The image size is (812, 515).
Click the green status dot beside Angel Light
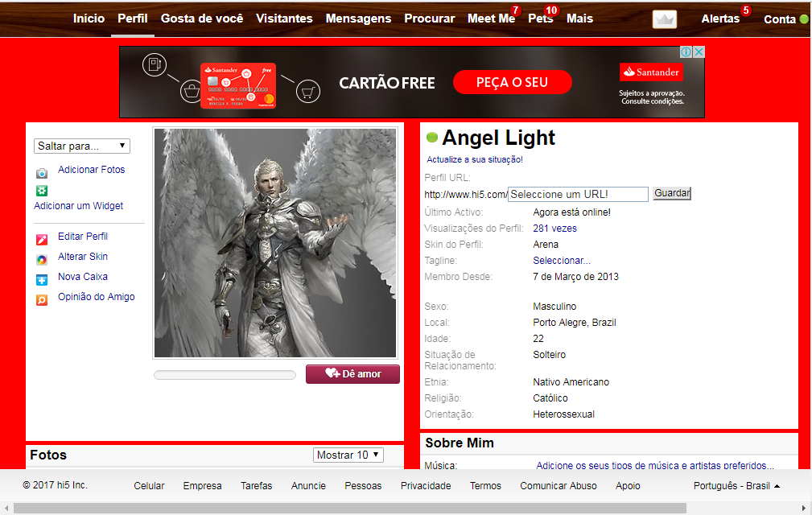point(432,137)
